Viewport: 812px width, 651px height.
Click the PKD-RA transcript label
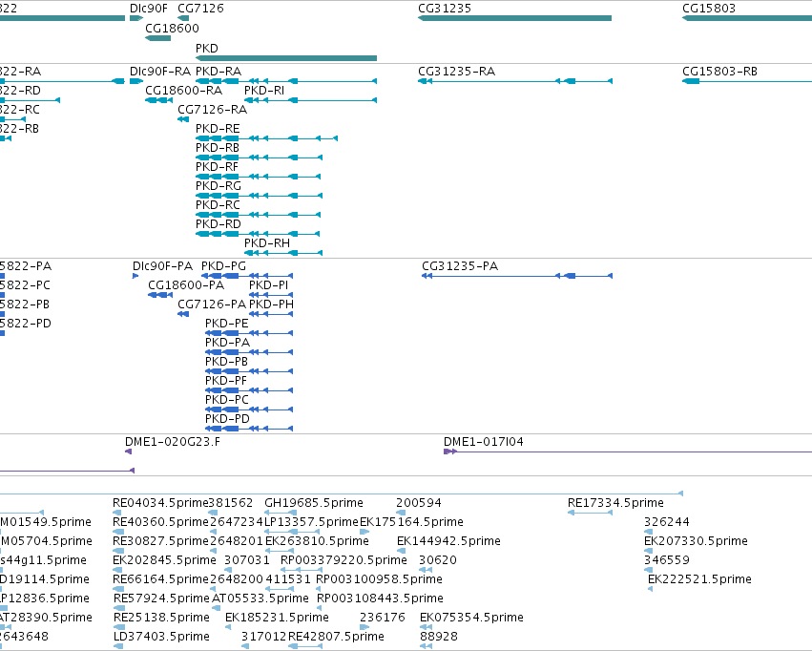click(219, 71)
